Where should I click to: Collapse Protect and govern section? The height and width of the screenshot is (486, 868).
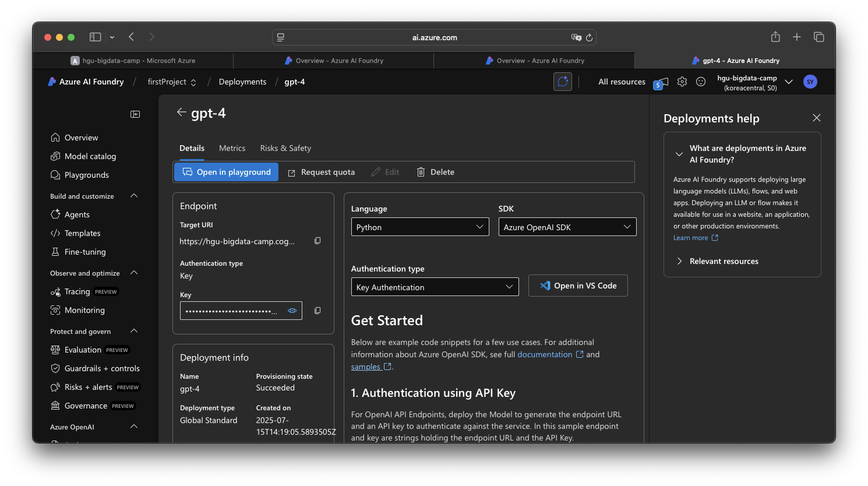134,331
